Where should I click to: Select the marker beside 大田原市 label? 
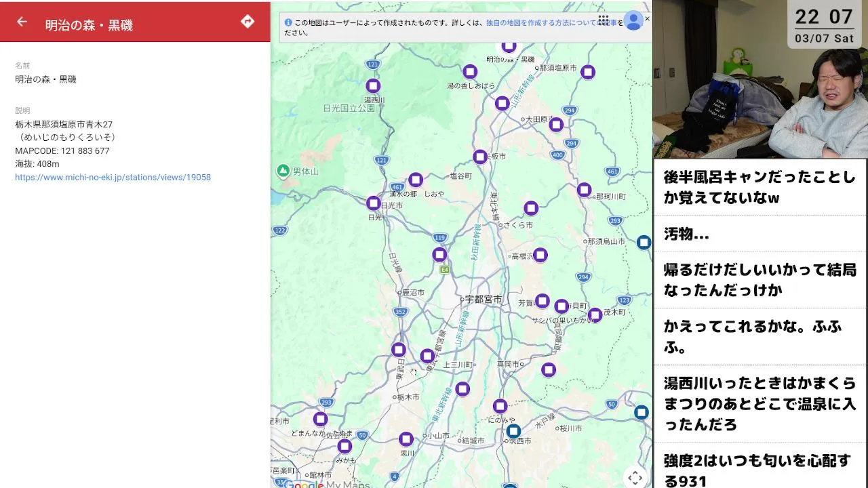556,125
